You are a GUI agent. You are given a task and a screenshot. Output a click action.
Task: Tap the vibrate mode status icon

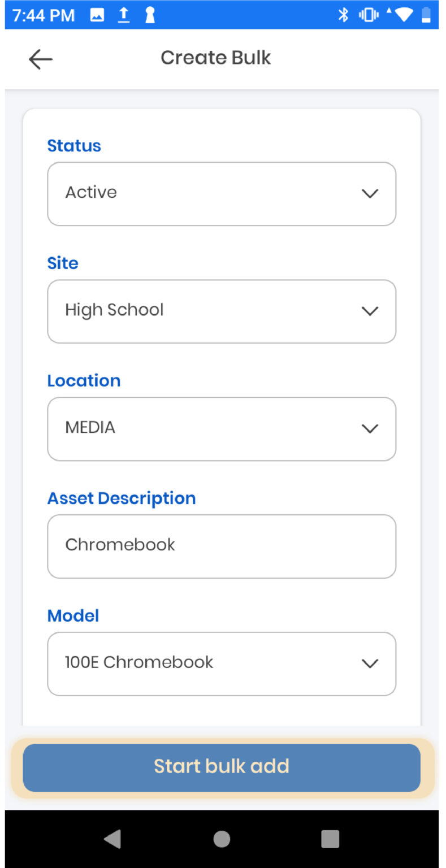pyautogui.click(x=369, y=15)
